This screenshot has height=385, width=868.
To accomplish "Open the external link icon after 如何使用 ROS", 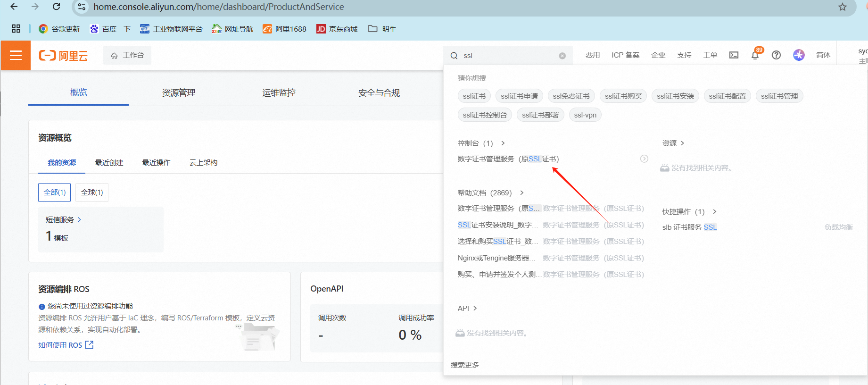I will (x=89, y=345).
